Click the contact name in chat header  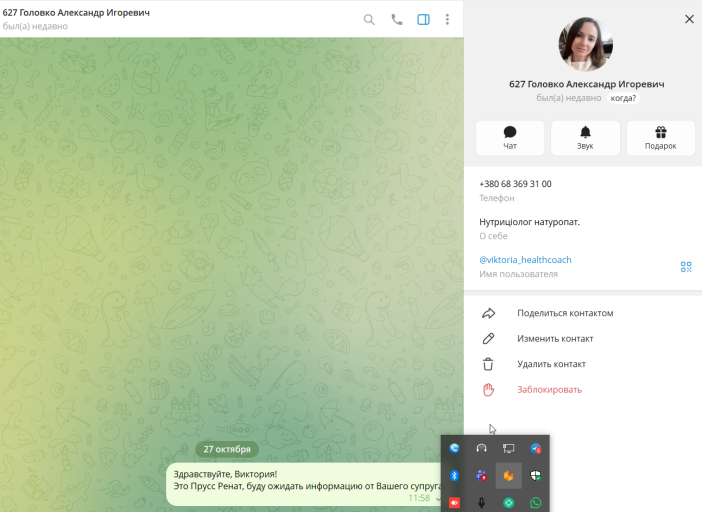76,13
